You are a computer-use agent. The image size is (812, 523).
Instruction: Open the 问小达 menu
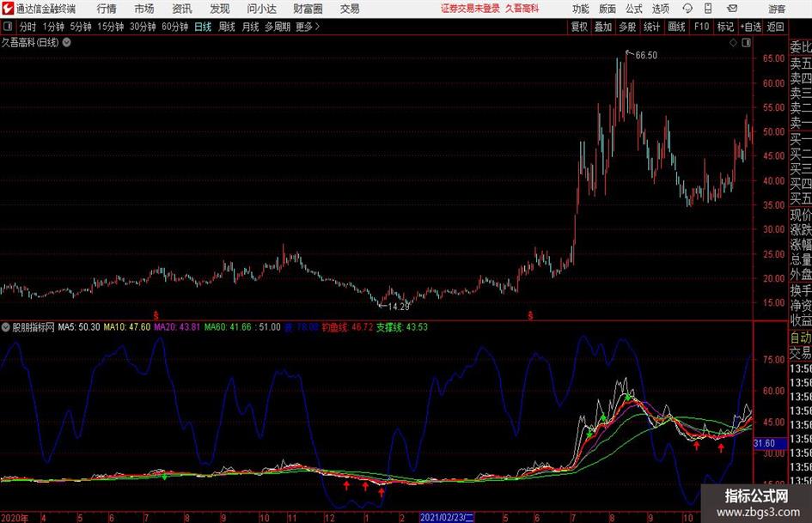(261, 9)
